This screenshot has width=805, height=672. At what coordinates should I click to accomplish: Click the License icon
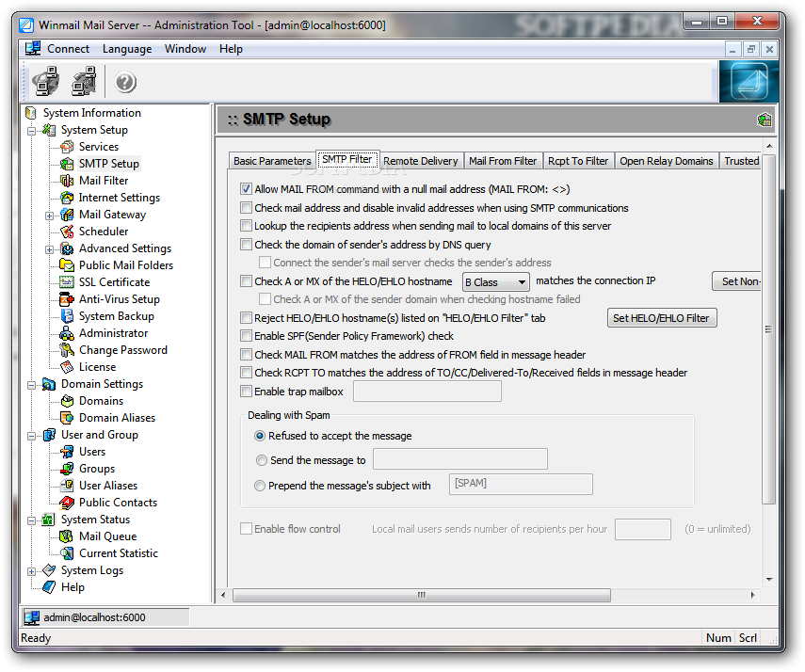[x=67, y=367]
